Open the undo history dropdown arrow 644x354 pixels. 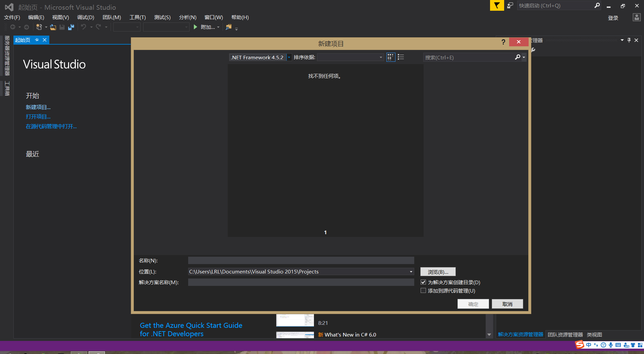(91, 27)
